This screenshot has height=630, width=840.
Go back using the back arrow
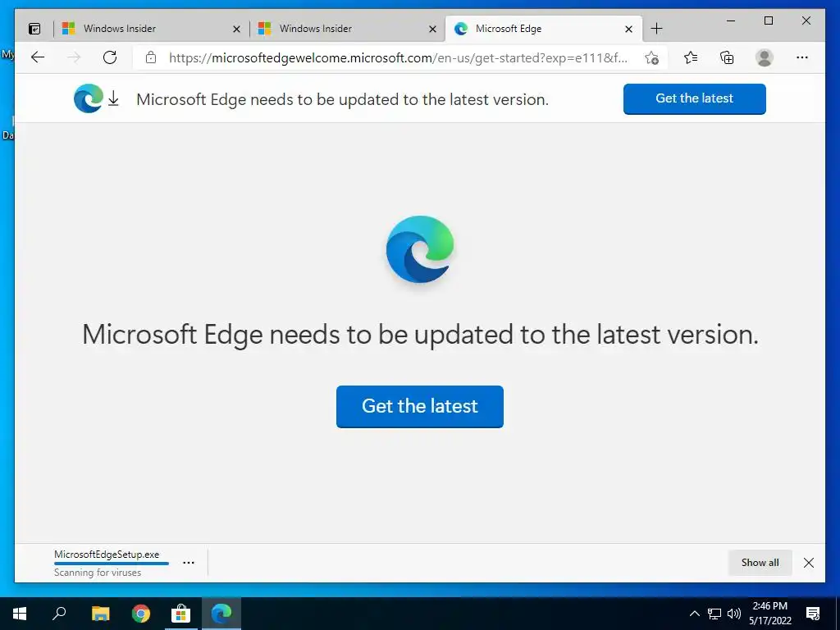coord(38,57)
